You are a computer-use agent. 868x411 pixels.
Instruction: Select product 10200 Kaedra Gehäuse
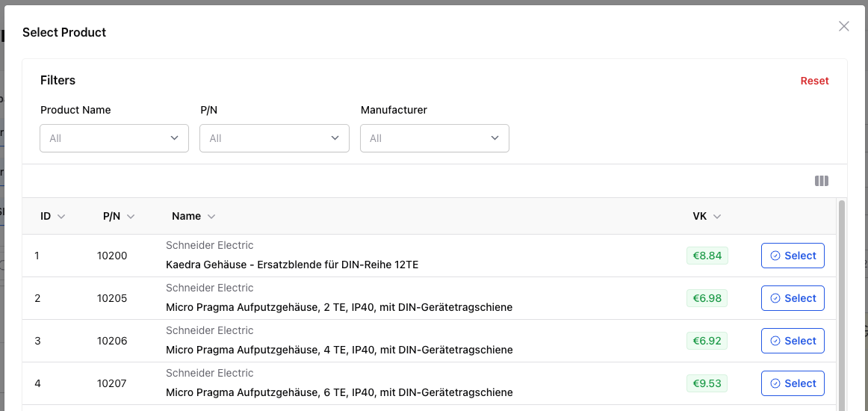pos(793,256)
